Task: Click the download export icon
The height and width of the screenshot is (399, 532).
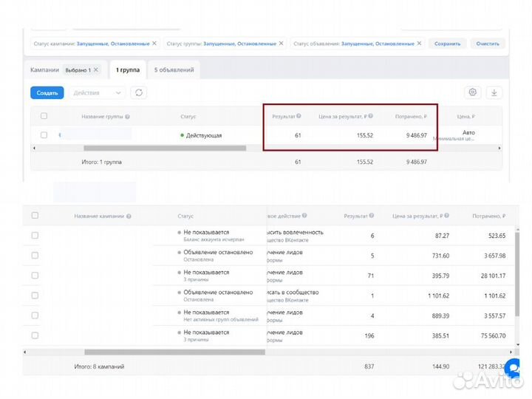Action: point(494,92)
